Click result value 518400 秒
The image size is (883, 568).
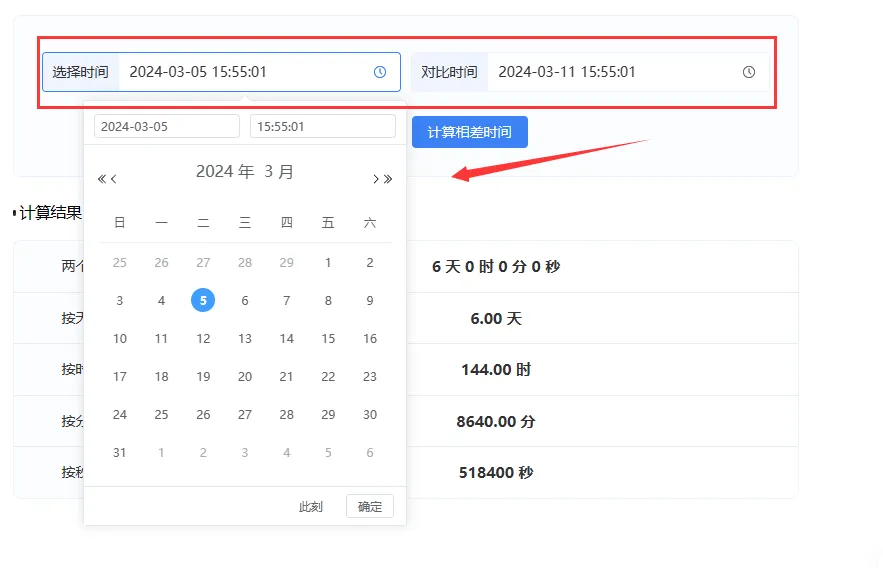496,472
